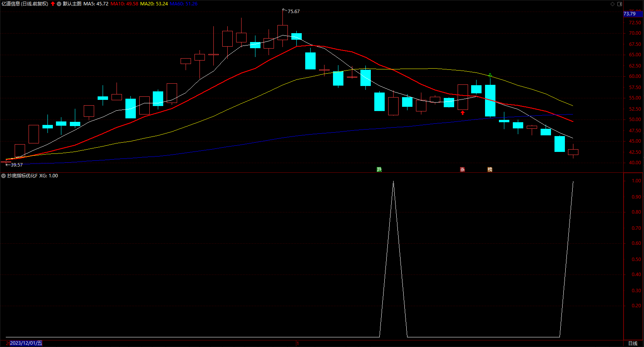Select the MA20: 53.24 indicator label
The width and height of the screenshot is (644, 347).
(x=154, y=4)
